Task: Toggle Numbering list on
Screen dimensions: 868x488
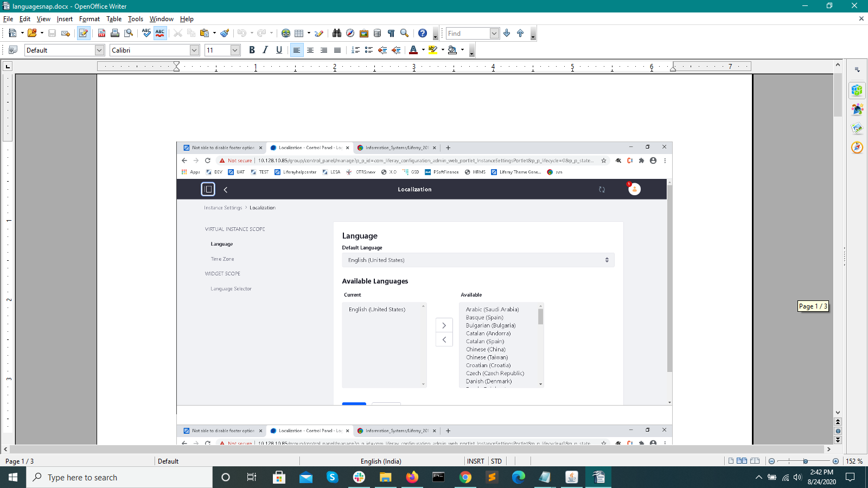Action: point(355,50)
